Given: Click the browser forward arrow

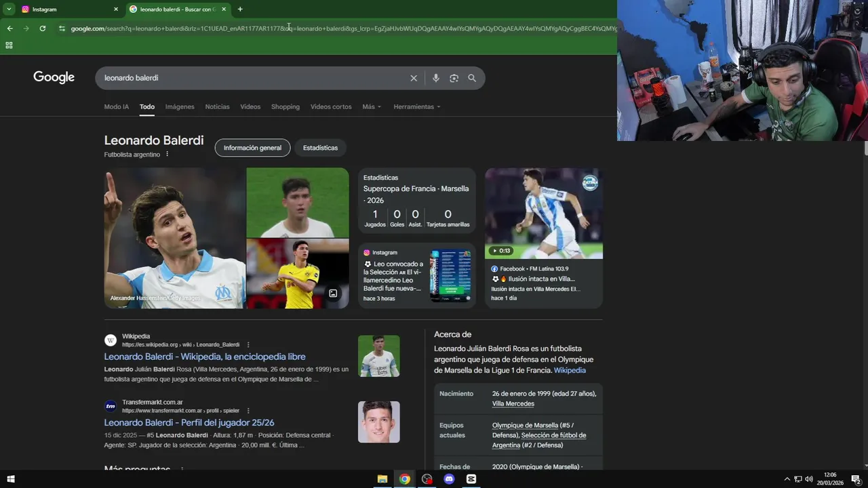Looking at the screenshot, I should [x=26, y=28].
